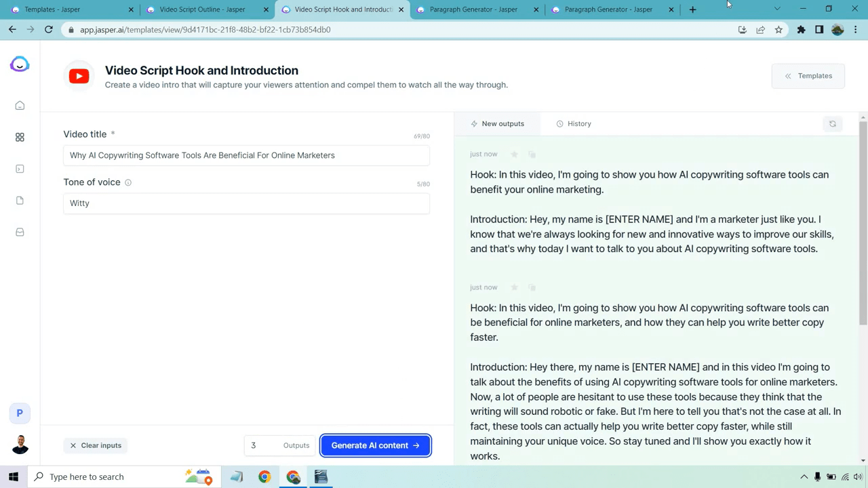Open the documents icon in left sidebar
868x488 pixels.
pyautogui.click(x=20, y=201)
